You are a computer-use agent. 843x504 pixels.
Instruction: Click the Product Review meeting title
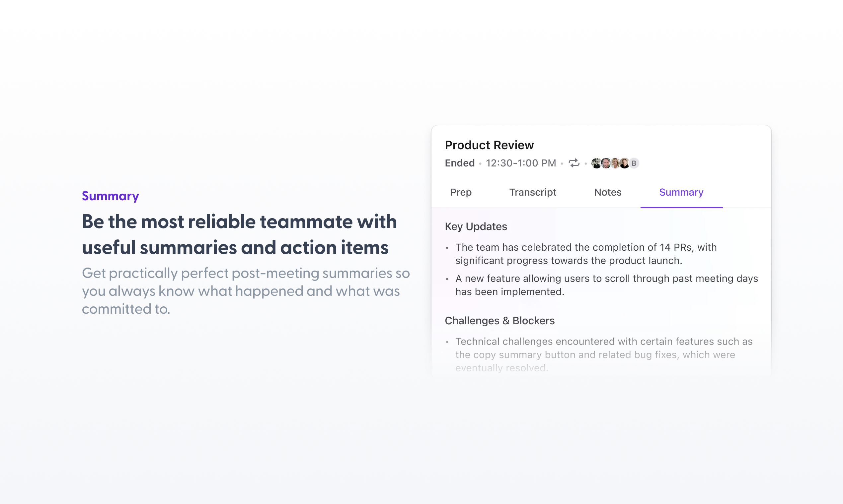tap(489, 145)
